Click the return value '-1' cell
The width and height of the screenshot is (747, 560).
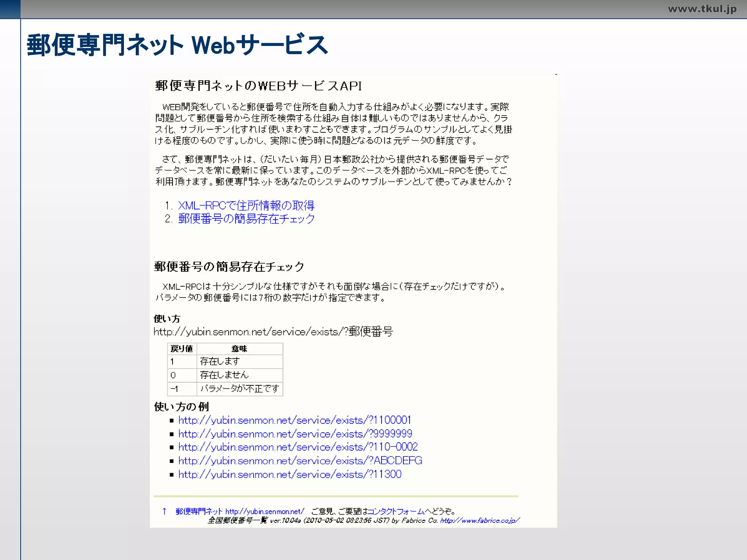(x=182, y=389)
